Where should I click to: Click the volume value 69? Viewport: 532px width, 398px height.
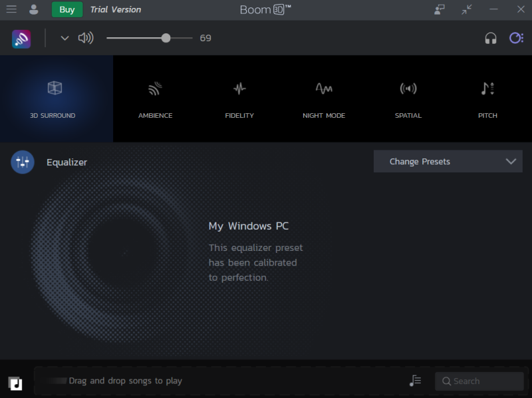(205, 38)
